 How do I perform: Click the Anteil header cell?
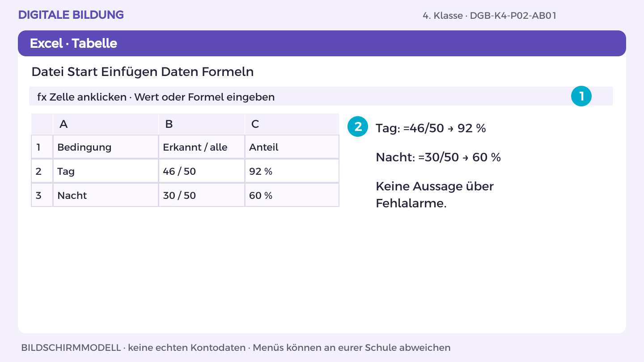[x=292, y=147]
